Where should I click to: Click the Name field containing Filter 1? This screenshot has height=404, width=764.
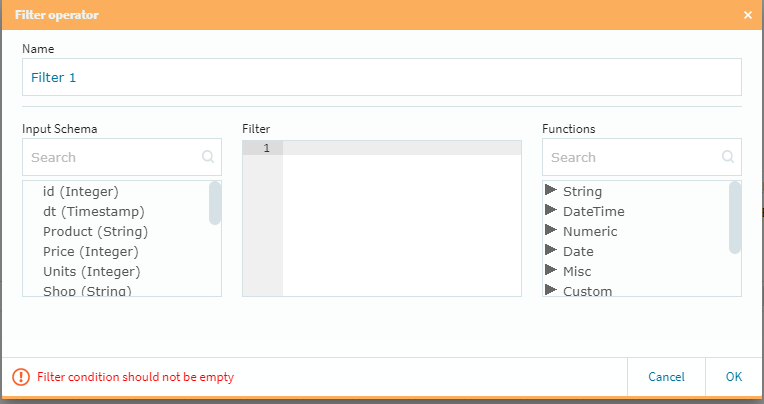coord(382,77)
